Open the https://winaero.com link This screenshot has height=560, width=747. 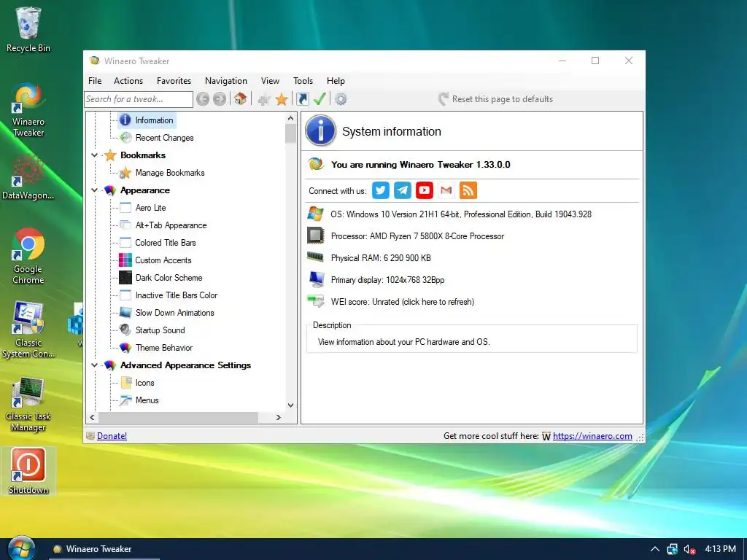pos(592,436)
